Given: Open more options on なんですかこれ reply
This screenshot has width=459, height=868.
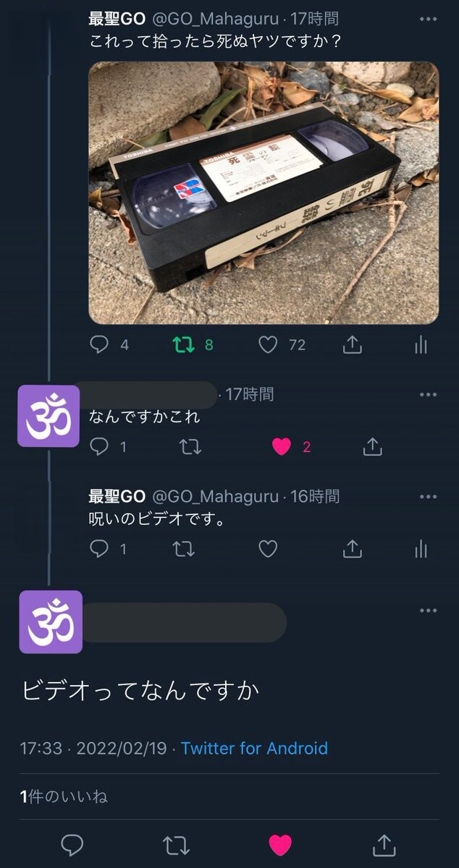Looking at the screenshot, I should click(x=429, y=395).
